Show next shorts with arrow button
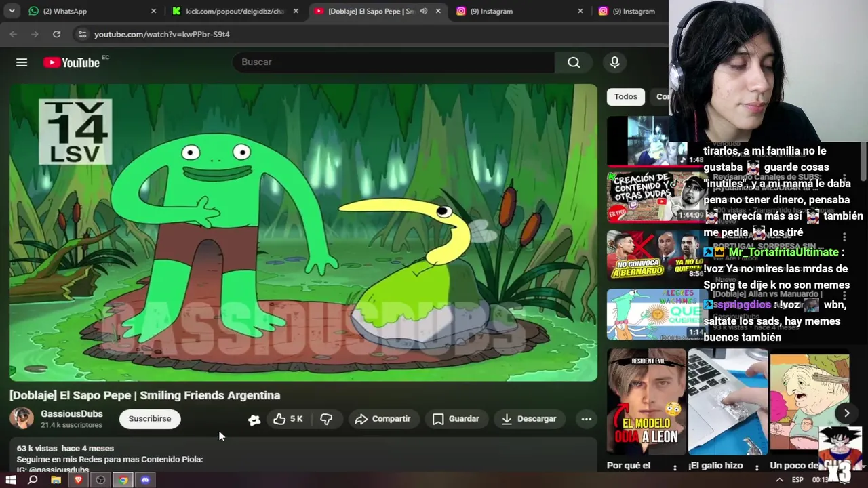This screenshot has width=868, height=488. pos(846,413)
